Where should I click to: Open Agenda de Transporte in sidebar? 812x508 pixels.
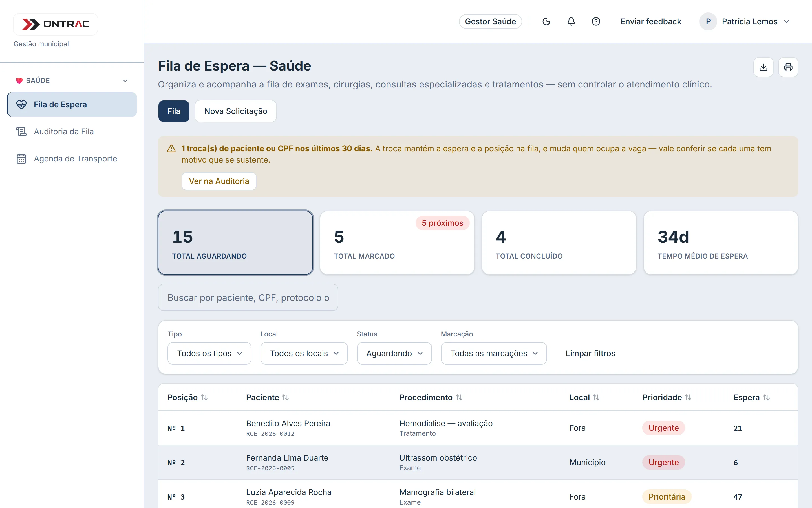[x=72, y=159]
